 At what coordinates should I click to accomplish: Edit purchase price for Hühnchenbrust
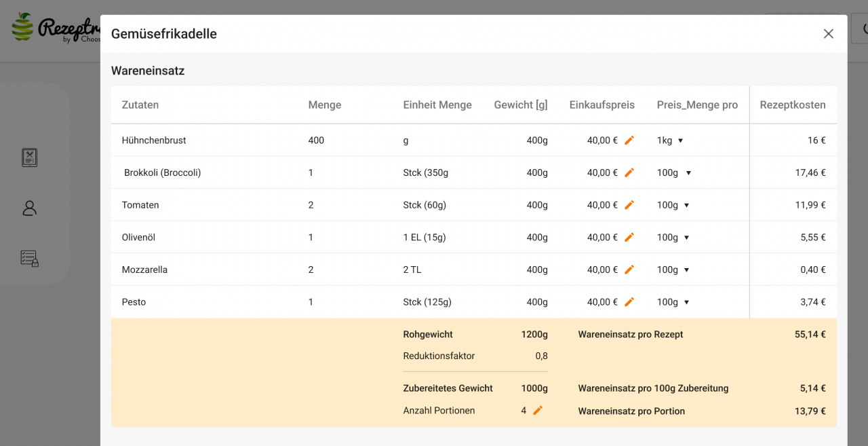pos(629,141)
